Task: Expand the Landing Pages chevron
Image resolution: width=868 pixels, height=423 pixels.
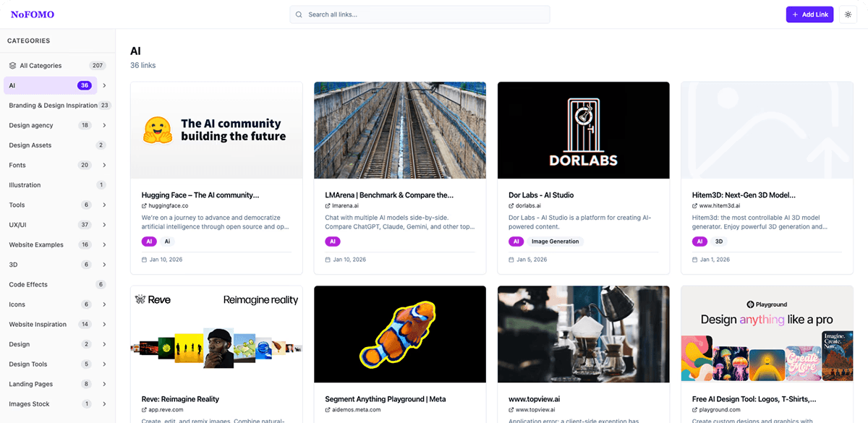Action: 104,384
